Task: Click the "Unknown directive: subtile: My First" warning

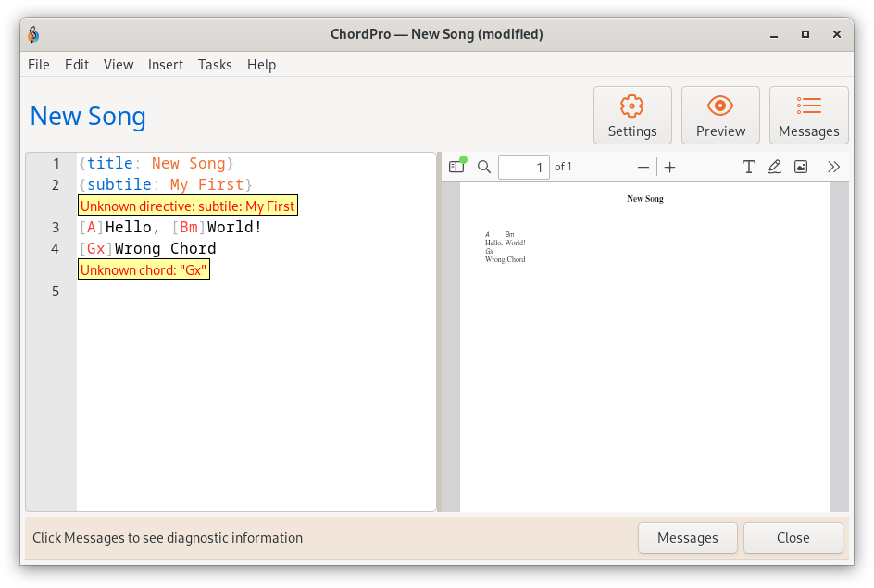Action: pyautogui.click(x=188, y=206)
